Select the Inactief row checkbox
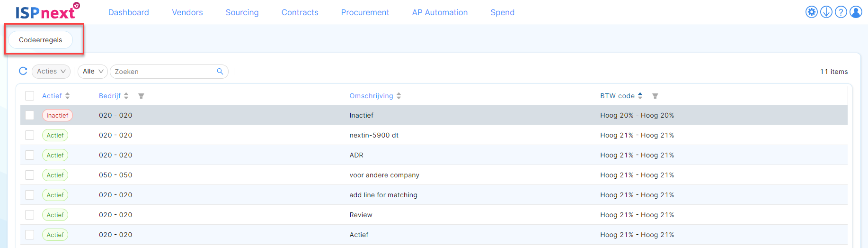The height and width of the screenshot is (248, 868). tap(30, 115)
